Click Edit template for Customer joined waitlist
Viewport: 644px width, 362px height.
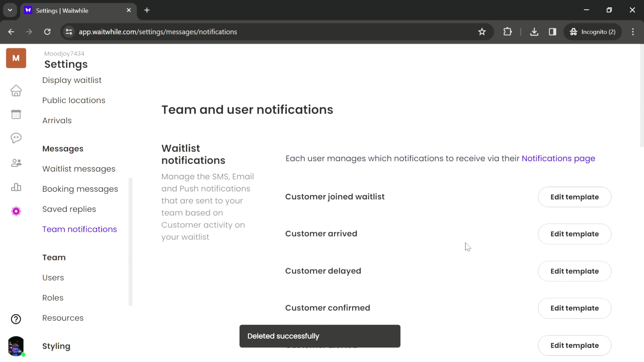(575, 197)
